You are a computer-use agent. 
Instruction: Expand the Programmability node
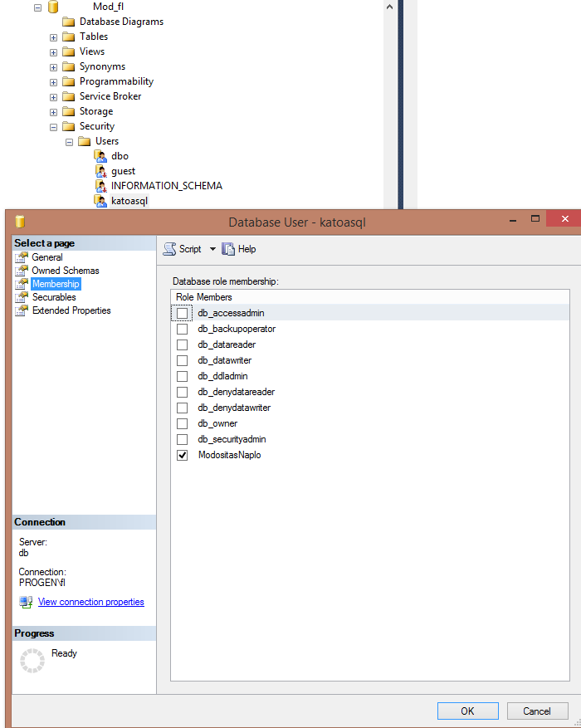pyautogui.click(x=53, y=82)
